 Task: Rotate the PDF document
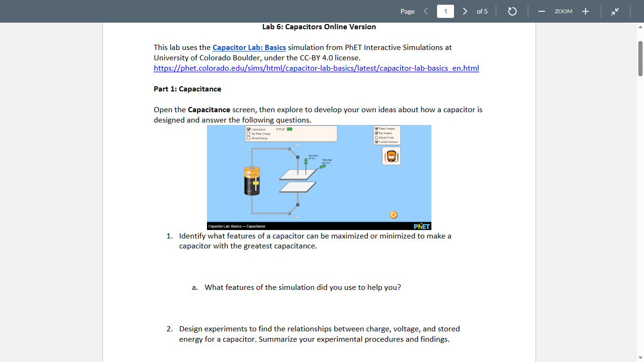pos(512,11)
